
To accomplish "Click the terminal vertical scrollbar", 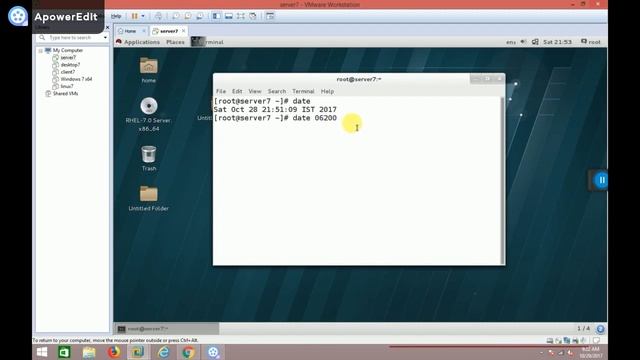I will tap(502, 180).
